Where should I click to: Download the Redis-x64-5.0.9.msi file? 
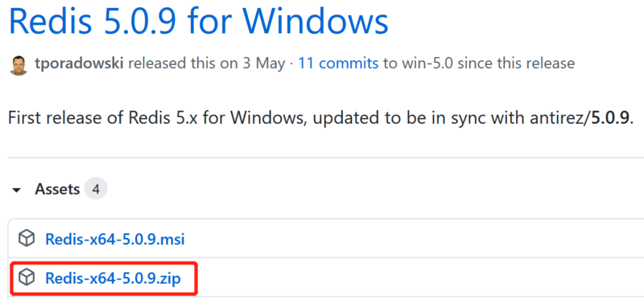point(115,239)
